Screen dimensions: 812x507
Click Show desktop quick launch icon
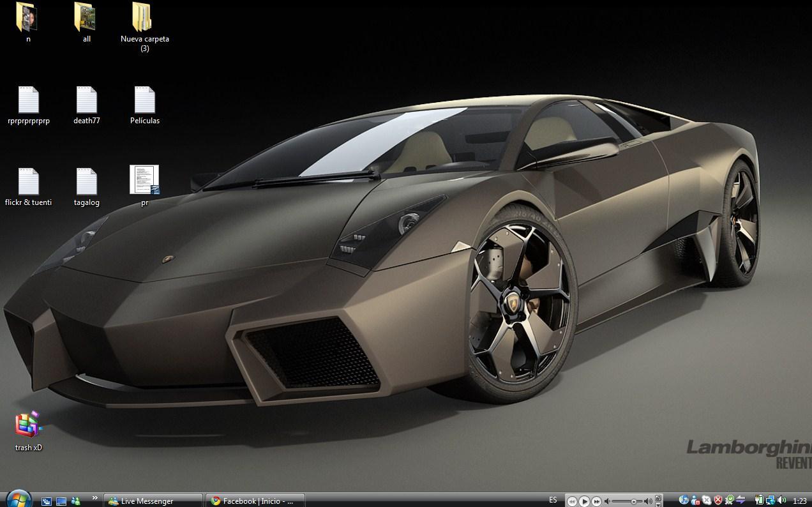(61, 501)
